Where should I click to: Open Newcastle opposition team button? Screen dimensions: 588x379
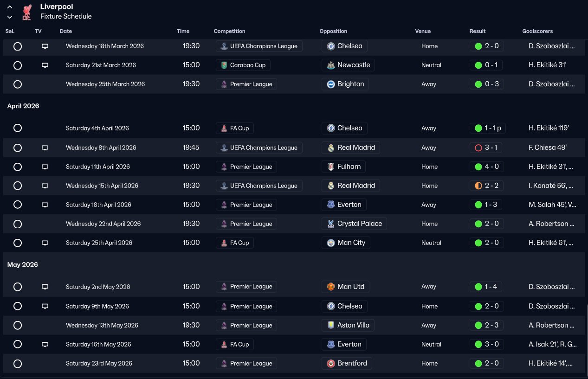pyautogui.click(x=348, y=65)
